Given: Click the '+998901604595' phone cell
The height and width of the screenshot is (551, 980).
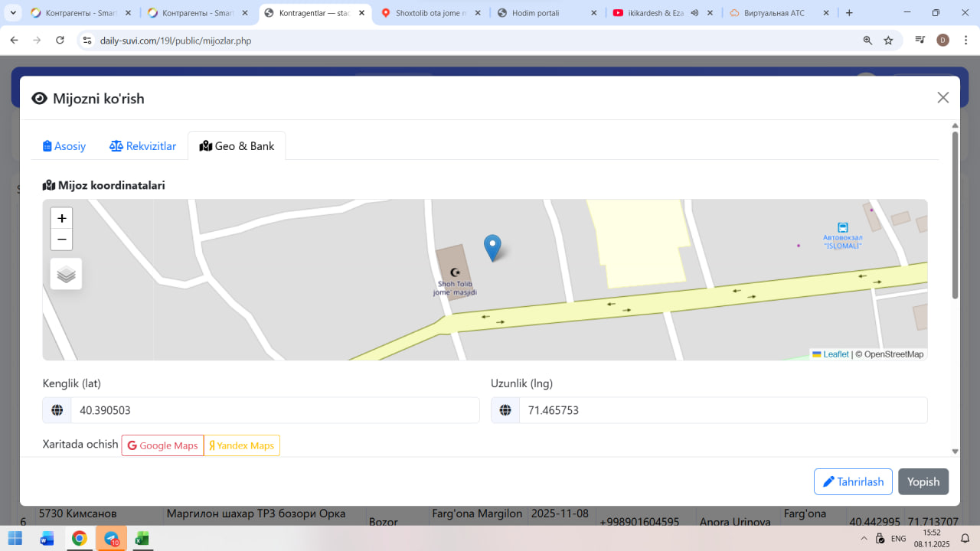Looking at the screenshot, I should click(639, 522).
